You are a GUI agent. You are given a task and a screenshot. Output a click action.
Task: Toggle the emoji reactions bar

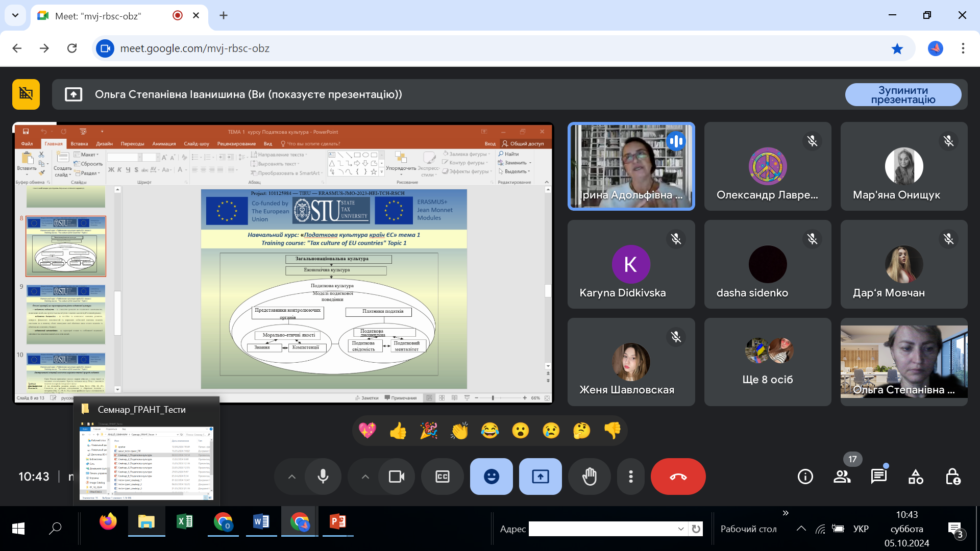pyautogui.click(x=492, y=477)
